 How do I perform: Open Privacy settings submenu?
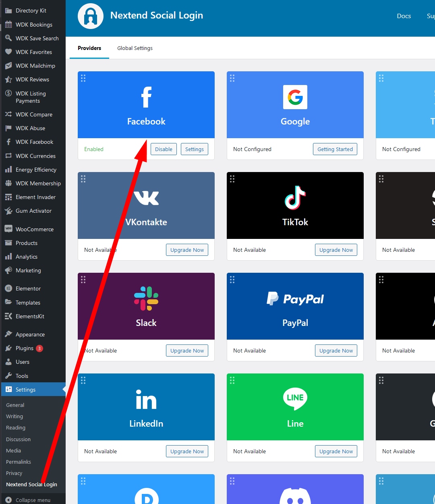(14, 473)
